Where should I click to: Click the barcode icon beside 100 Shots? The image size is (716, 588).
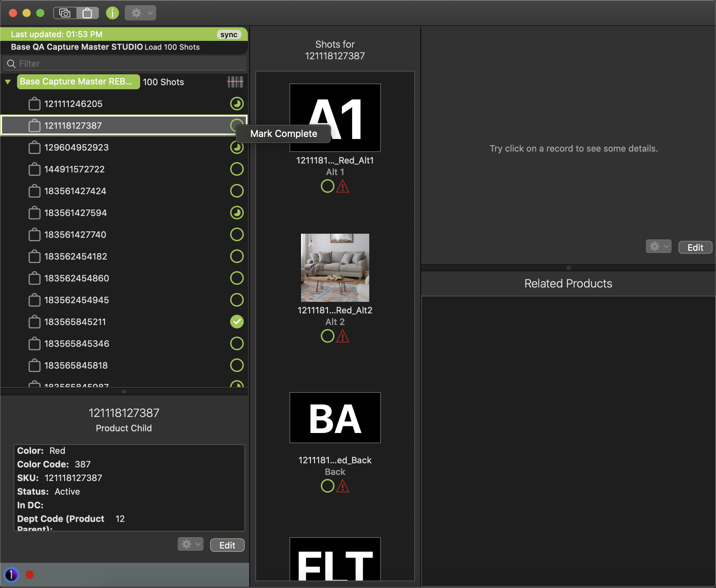(235, 82)
